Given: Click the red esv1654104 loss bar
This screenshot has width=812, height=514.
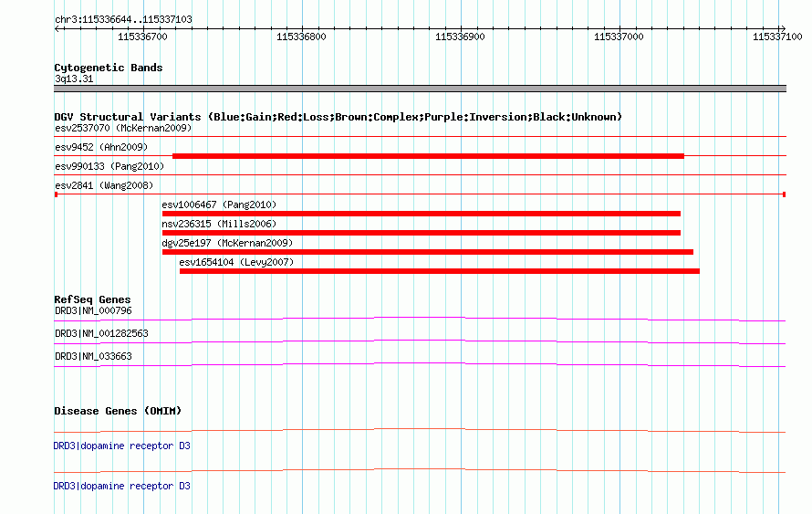Looking at the screenshot, I should [440, 271].
